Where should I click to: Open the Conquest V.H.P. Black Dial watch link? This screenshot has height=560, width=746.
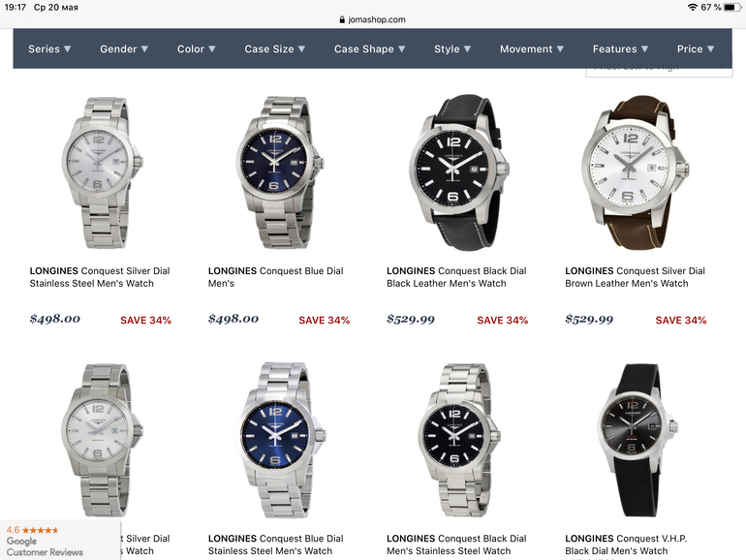tap(626, 544)
